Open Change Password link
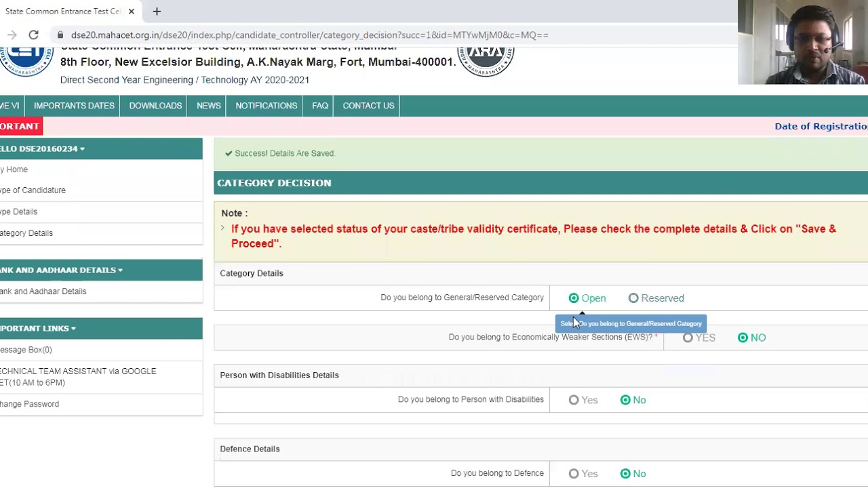The height and width of the screenshot is (488, 868). [x=29, y=404]
